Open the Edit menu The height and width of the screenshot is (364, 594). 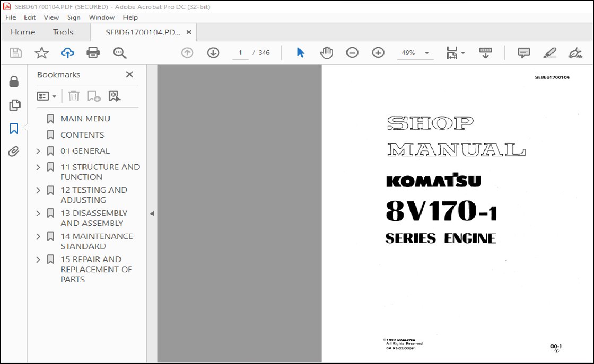click(x=30, y=17)
